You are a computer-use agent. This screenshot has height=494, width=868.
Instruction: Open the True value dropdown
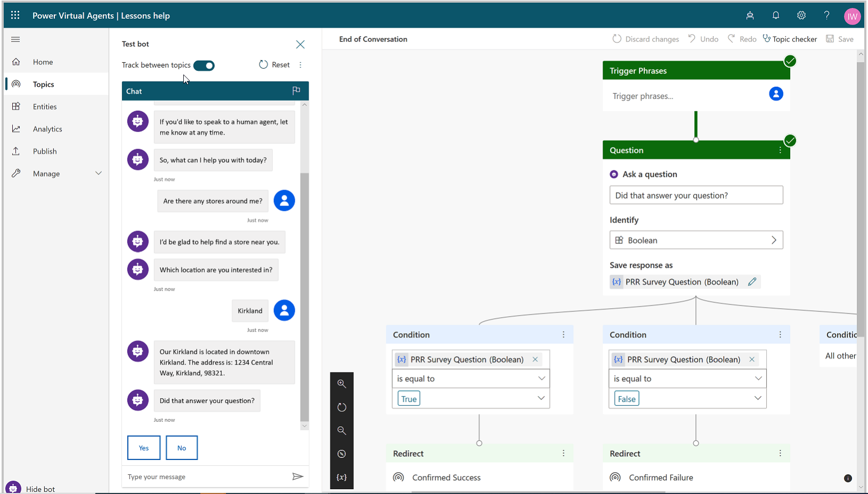click(471, 398)
